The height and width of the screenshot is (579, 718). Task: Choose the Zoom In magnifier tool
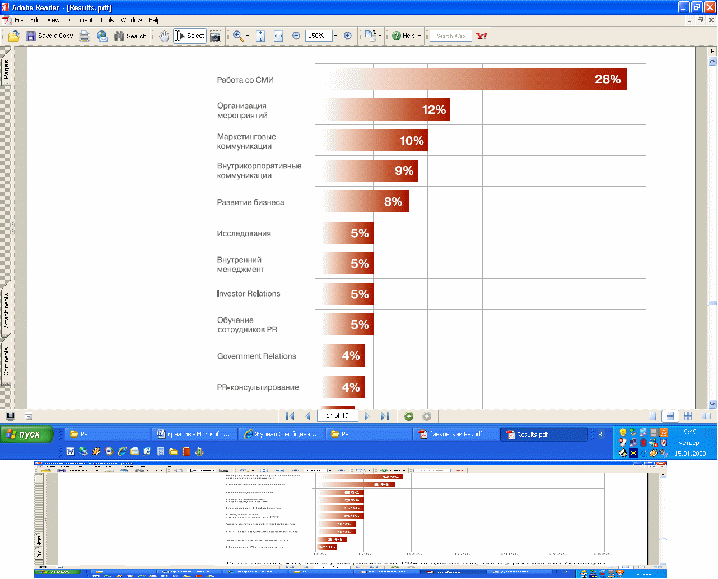pos(238,36)
